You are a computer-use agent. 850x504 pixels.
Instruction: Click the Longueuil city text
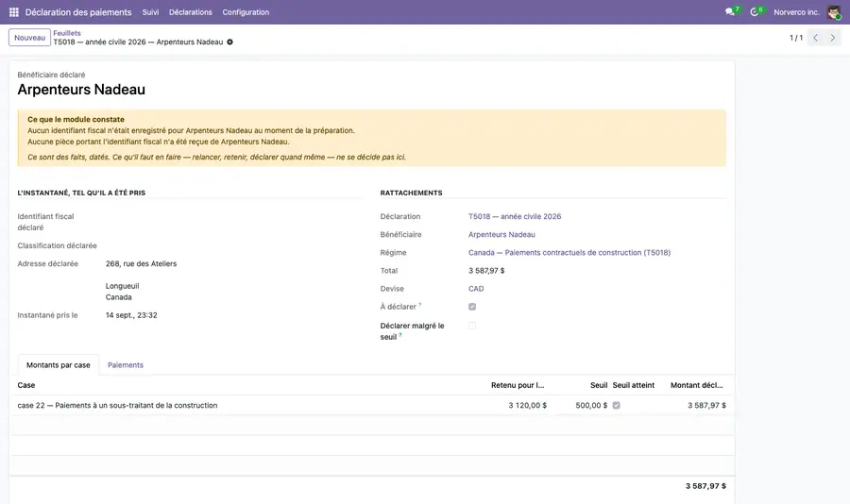122,286
